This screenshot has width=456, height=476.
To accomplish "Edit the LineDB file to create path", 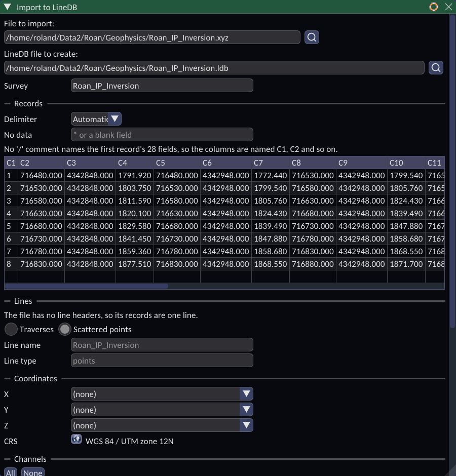I will (214, 68).
